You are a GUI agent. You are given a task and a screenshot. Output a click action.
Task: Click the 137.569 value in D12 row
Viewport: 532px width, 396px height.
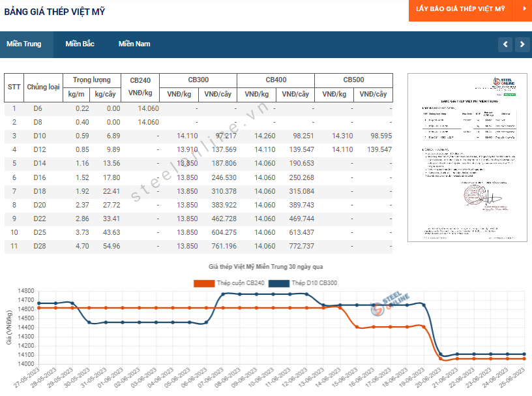(224, 150)
